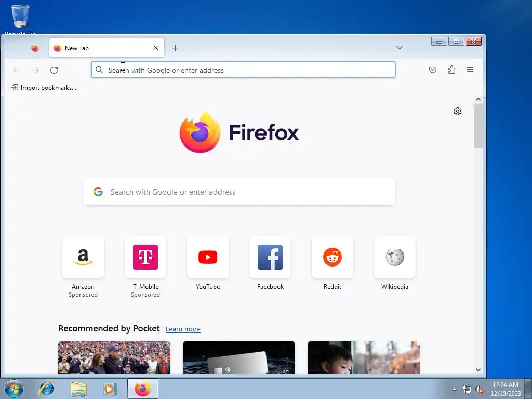Open the credit card Pocket story
This screenshot has width=532, height=399.
pos(239,357)
